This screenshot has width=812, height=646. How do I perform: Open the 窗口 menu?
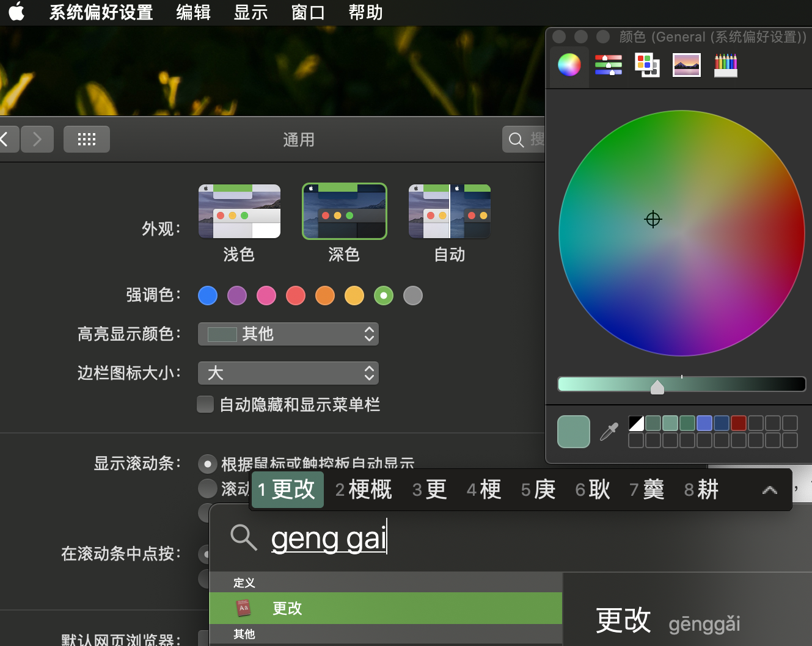pyautogui.click(x=308, y=12)
